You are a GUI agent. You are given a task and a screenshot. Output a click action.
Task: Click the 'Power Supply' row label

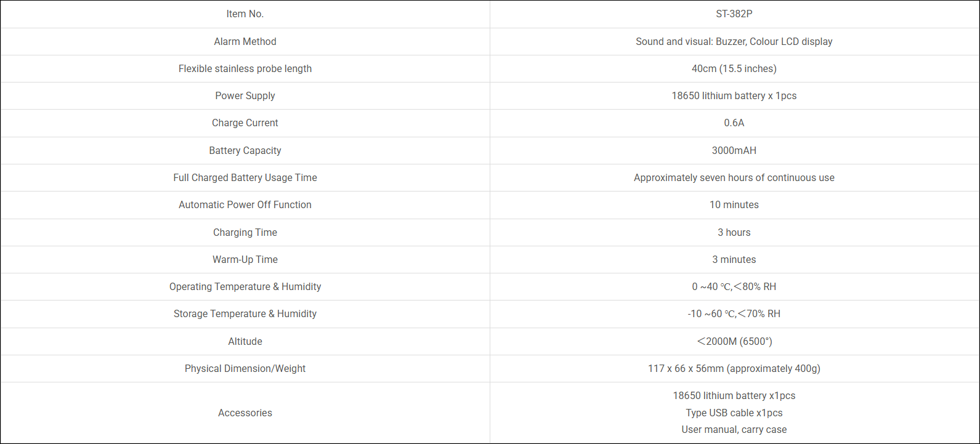pyautogui.click(x=245, y=95)
